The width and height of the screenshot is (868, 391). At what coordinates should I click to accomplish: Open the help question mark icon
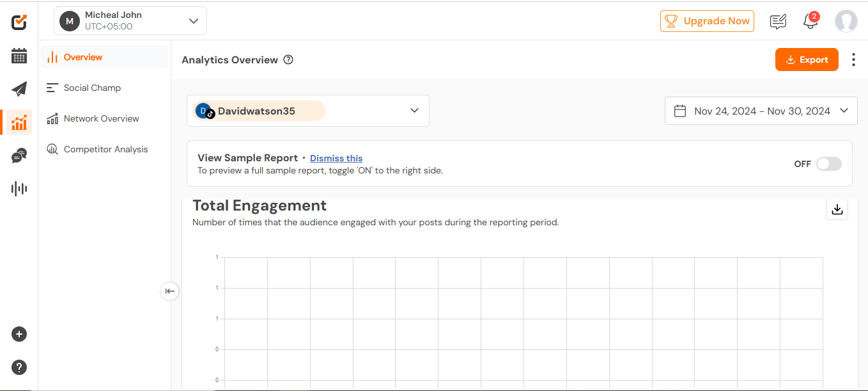[19, 367]
